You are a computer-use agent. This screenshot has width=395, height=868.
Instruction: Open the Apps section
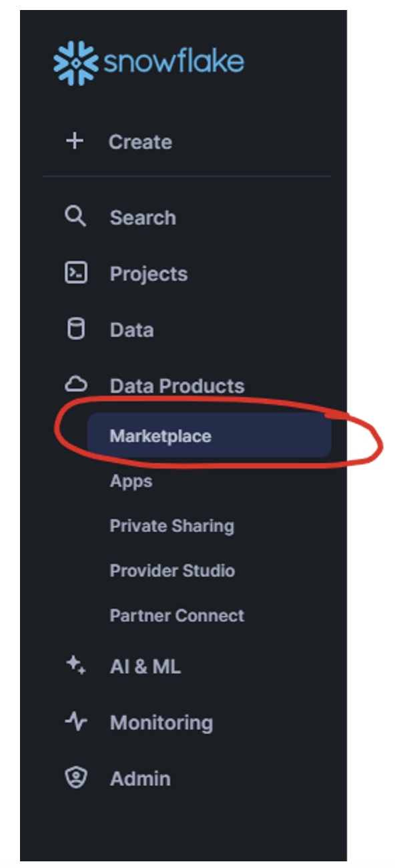[x=130, y=481]
